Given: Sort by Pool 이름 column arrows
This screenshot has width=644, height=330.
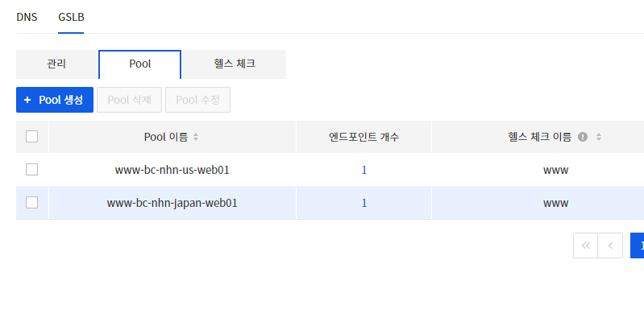Looking at the screenshot, I should tap(196, 137).
